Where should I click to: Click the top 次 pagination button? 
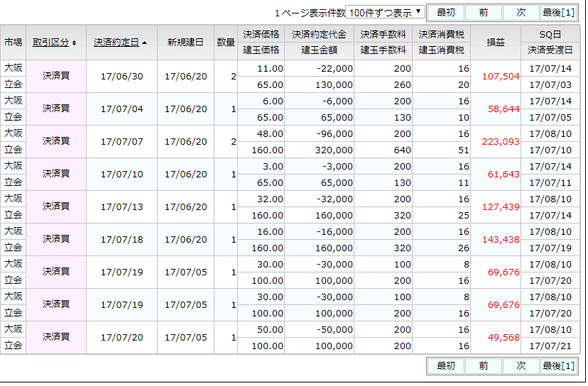pyautogui.click(x=521, y=13)
